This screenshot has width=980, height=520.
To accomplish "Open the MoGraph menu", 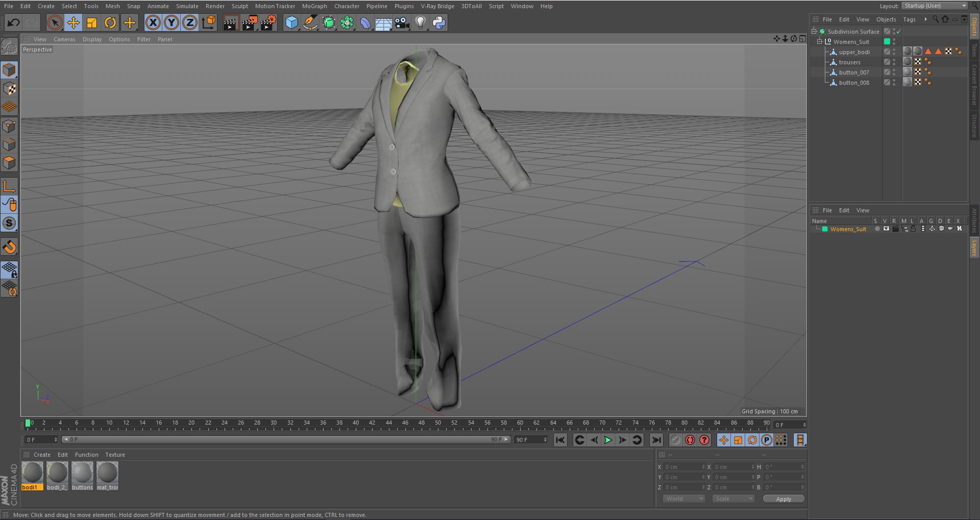I will click(x=314, y=6).
